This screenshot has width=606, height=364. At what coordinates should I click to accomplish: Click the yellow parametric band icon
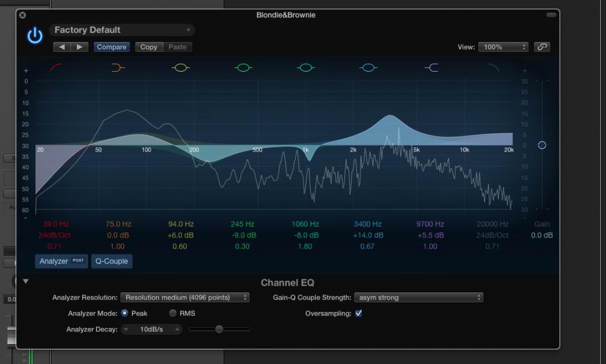(x=180, y=68)
